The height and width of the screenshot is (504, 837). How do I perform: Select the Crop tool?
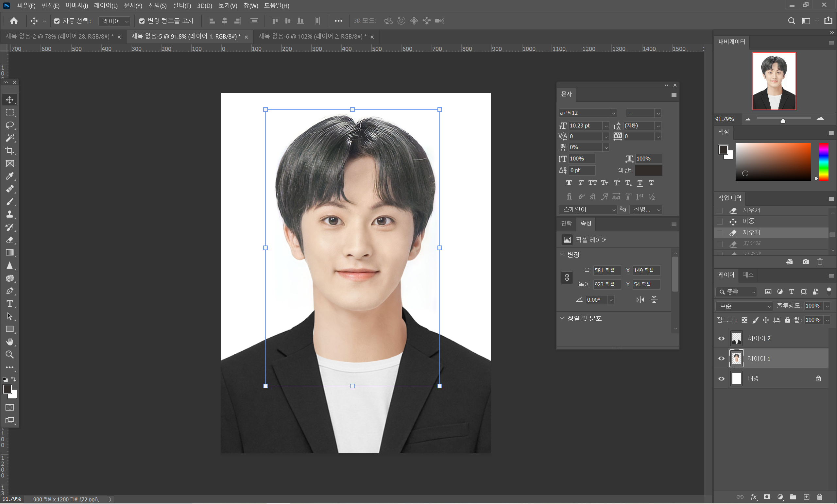click(x=9, y=150)
